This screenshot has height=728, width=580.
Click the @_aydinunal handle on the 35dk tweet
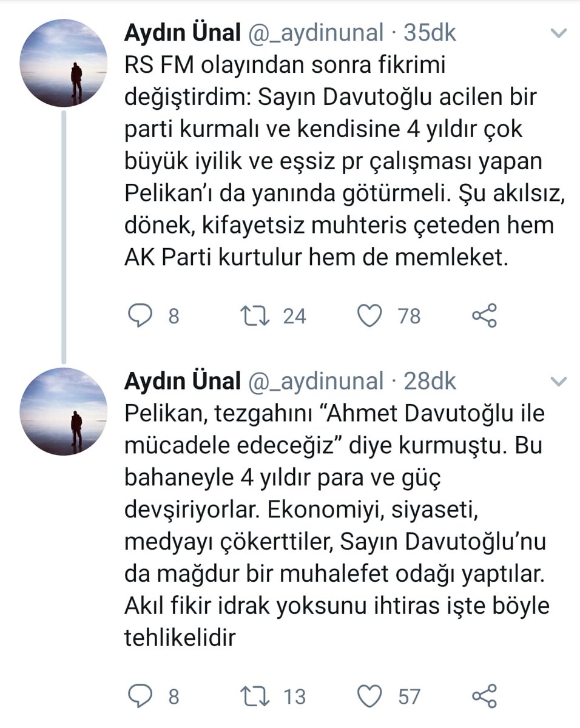(315, 34)
